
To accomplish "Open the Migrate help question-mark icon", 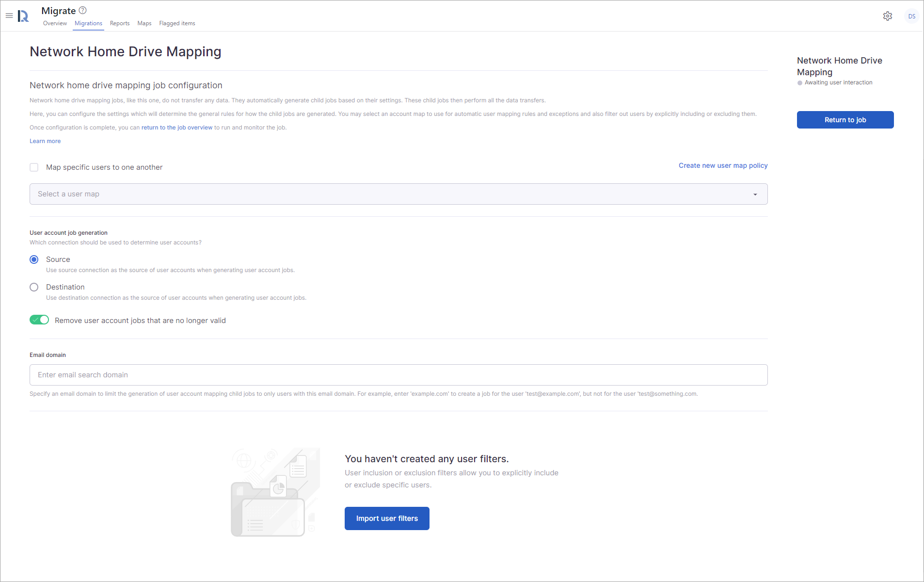I will 82,10.
